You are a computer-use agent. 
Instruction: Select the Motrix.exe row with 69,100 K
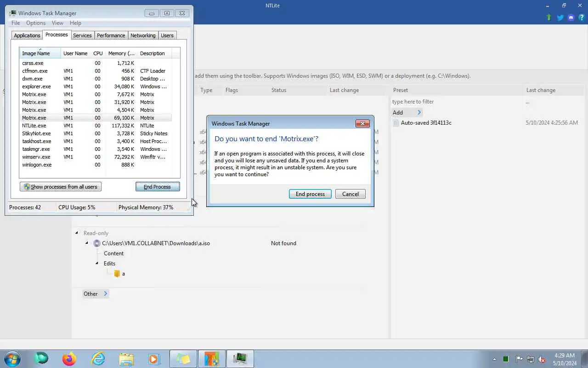point(96,118)
